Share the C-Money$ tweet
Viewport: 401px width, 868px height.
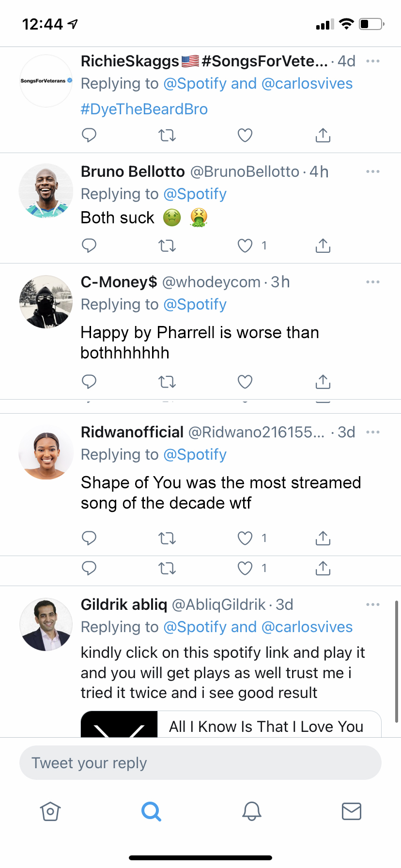coord(323,382)
